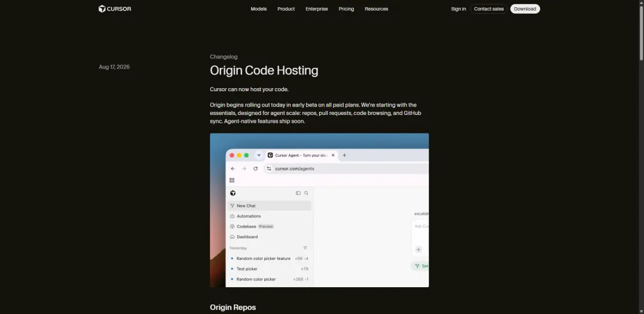The image size is (644, 314).
Task: Click the Download button
Action: pyautogui.click(x=525, y=9)
